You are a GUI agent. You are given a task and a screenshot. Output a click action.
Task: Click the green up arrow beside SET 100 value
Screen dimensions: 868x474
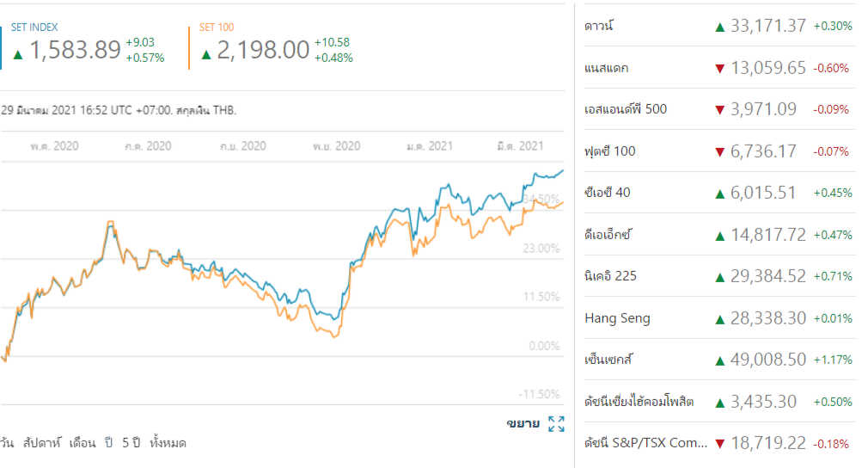(x=206, y=54)
